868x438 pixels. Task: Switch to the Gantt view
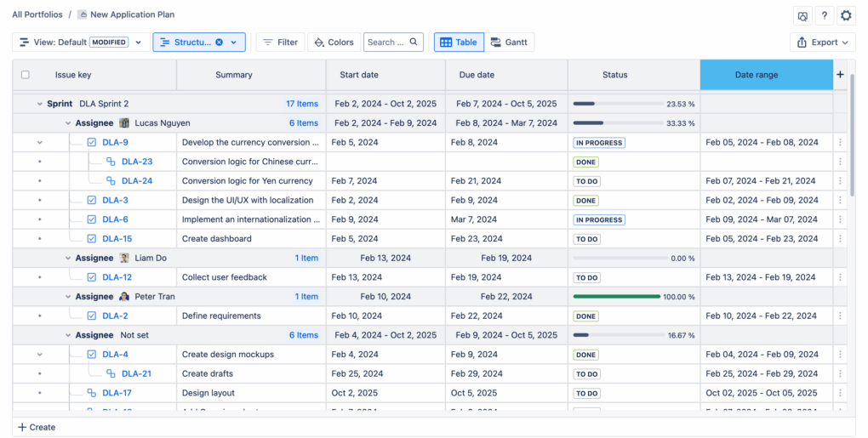click(x=509, y=42)
